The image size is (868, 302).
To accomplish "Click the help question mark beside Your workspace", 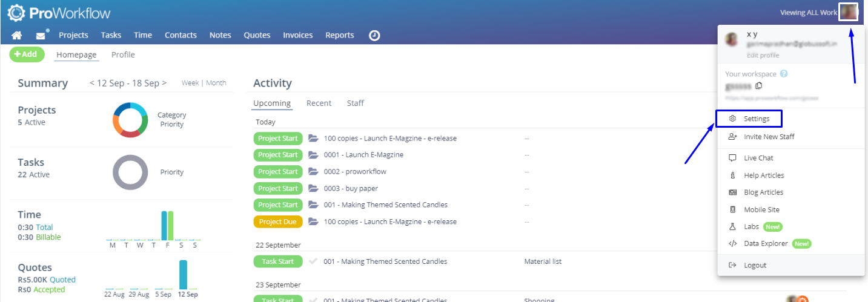I will coord(784,74).
